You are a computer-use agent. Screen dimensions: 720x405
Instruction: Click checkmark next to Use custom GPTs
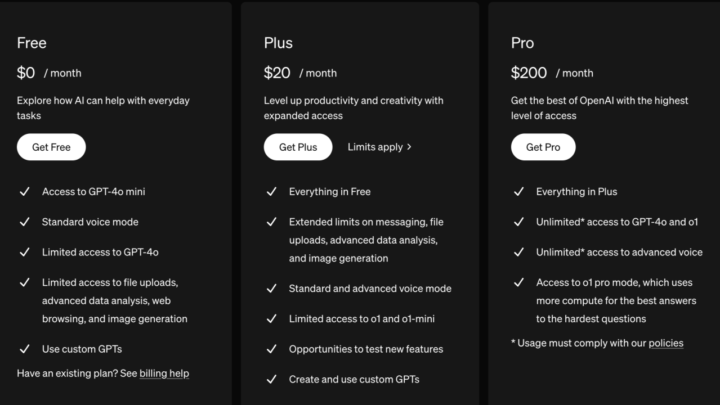click(25, 349)
